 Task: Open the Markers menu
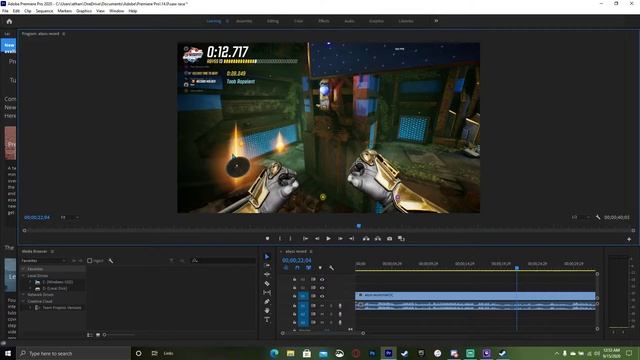(x=64, y=11)
